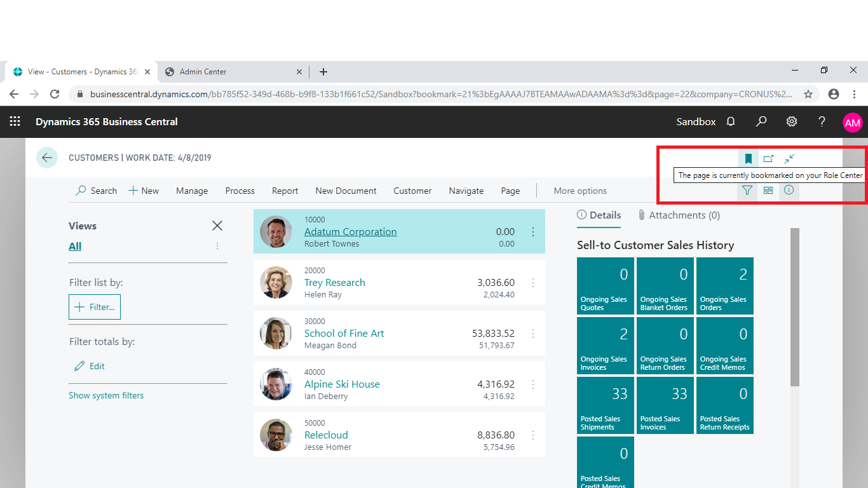Show more options for Relecloud
Image resolution: width=868 pixels, height=488 pixels.
533,435
